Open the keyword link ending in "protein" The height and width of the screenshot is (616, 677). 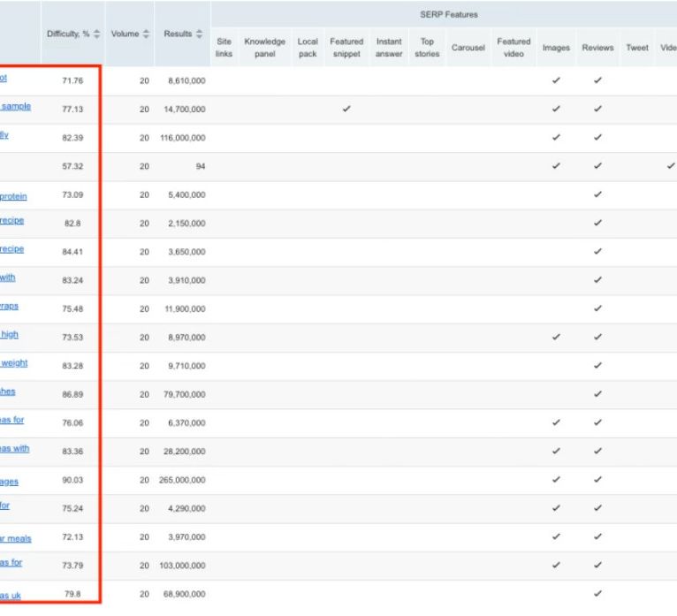point(13,196)
